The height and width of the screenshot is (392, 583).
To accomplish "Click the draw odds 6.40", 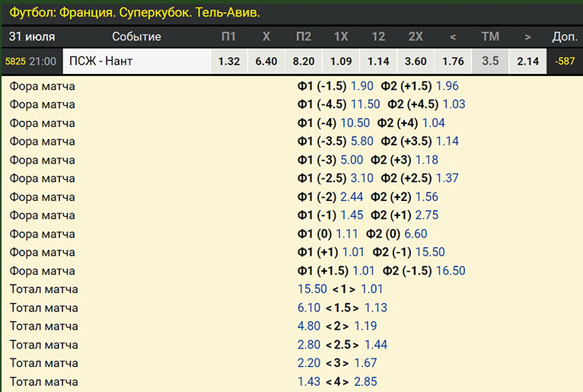I will point(266,61).
